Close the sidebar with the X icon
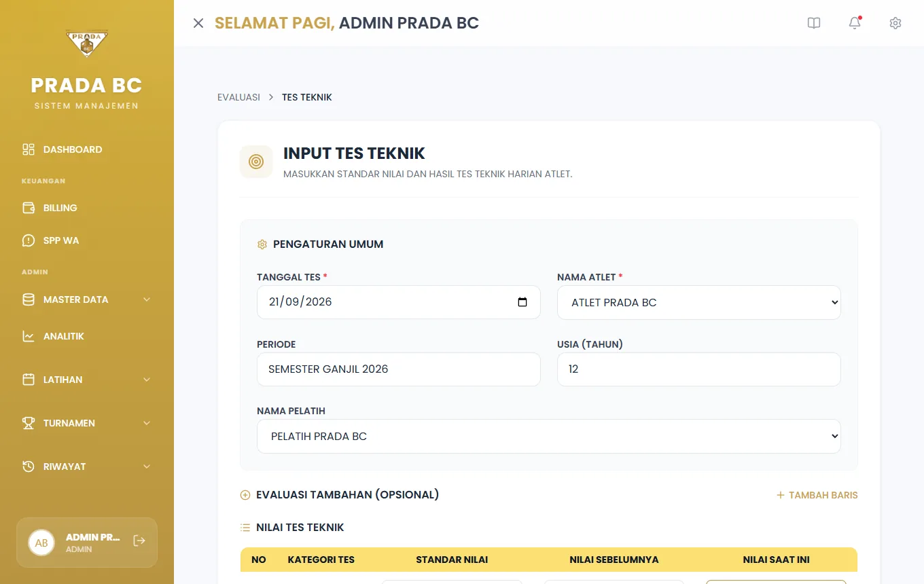This screenshot has width=924, height=584. coord(198,23)
